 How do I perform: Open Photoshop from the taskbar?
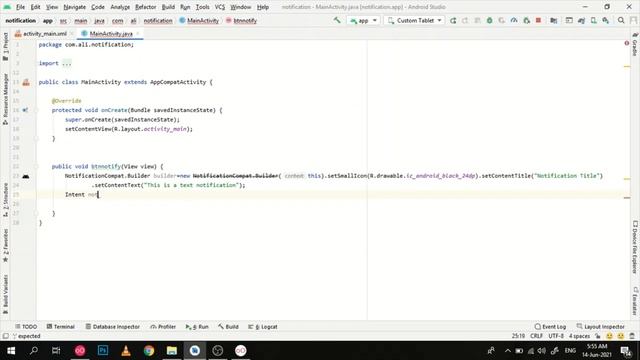point(103,350)
